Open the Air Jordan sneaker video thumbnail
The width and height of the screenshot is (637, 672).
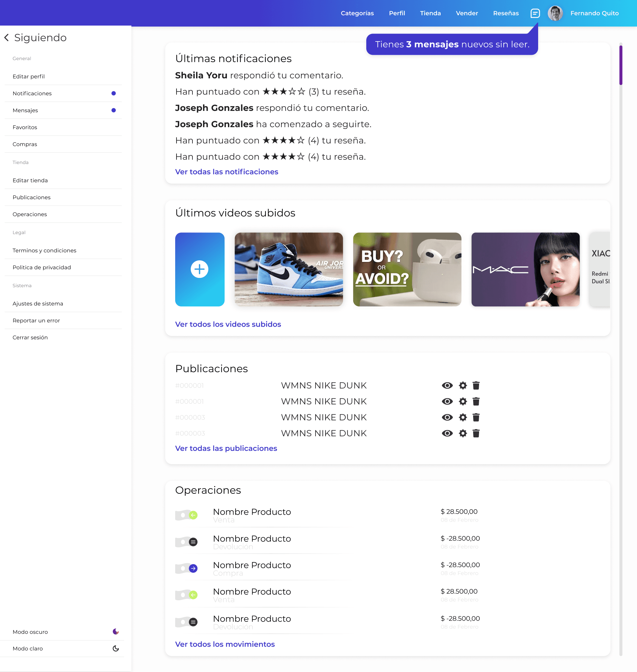tap(288, 269)
